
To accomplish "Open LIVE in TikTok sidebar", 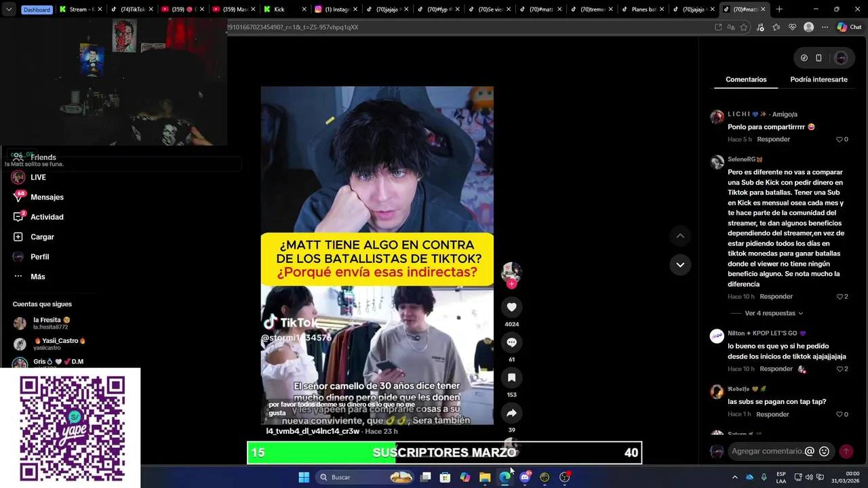I will 38,178.
